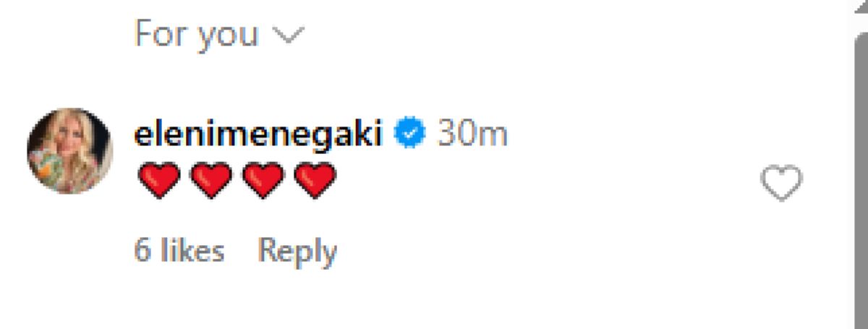Visit the elenimenegaki username link
The width and height of the screenshot is (868, 329).
pyautogui.click(x=258, y=135)
